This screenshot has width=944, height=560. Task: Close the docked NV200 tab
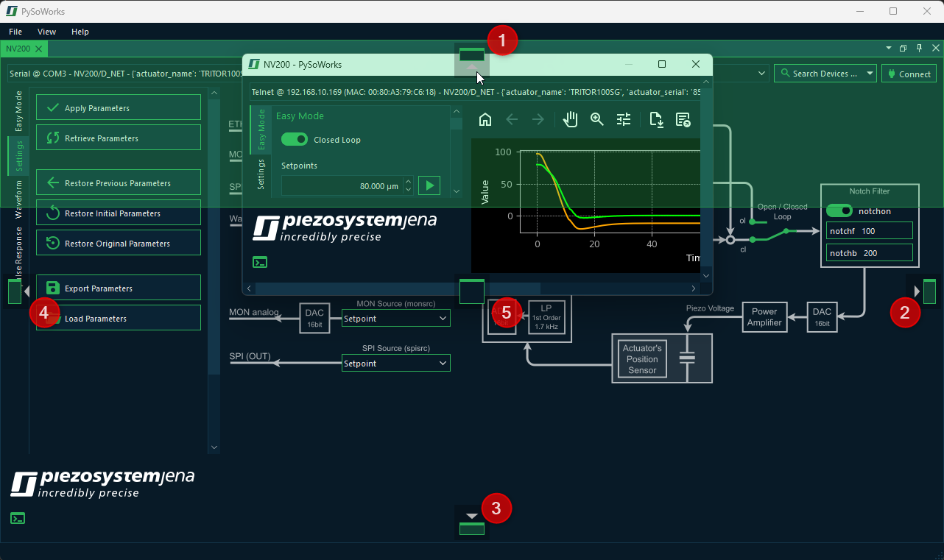pos(39,49)
